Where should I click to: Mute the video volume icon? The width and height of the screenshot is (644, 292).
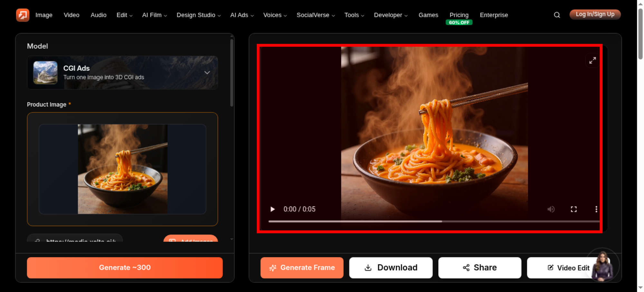point(551,209)
